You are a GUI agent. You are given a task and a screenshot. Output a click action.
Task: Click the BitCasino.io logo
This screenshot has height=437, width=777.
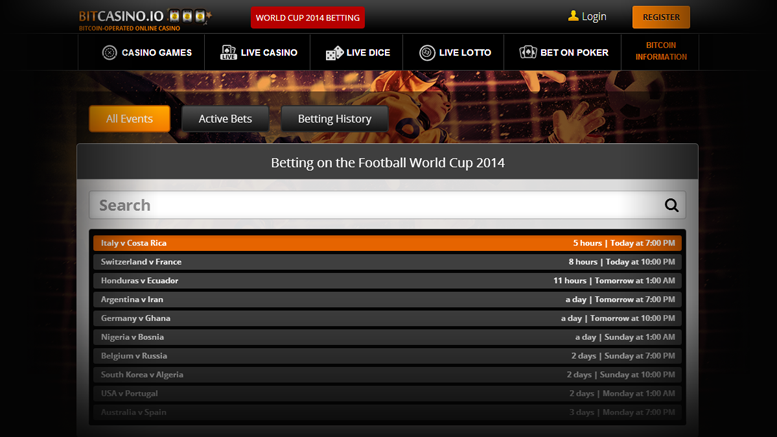coord(145,20)
